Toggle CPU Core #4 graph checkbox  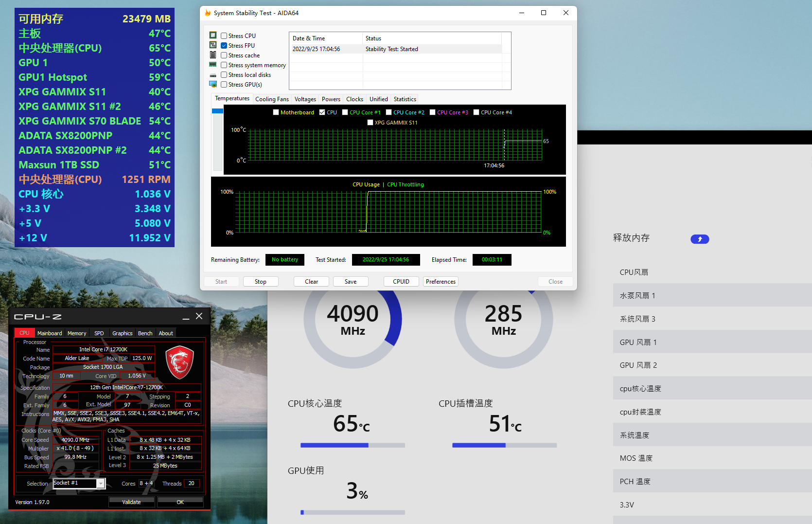click(476, 112)
